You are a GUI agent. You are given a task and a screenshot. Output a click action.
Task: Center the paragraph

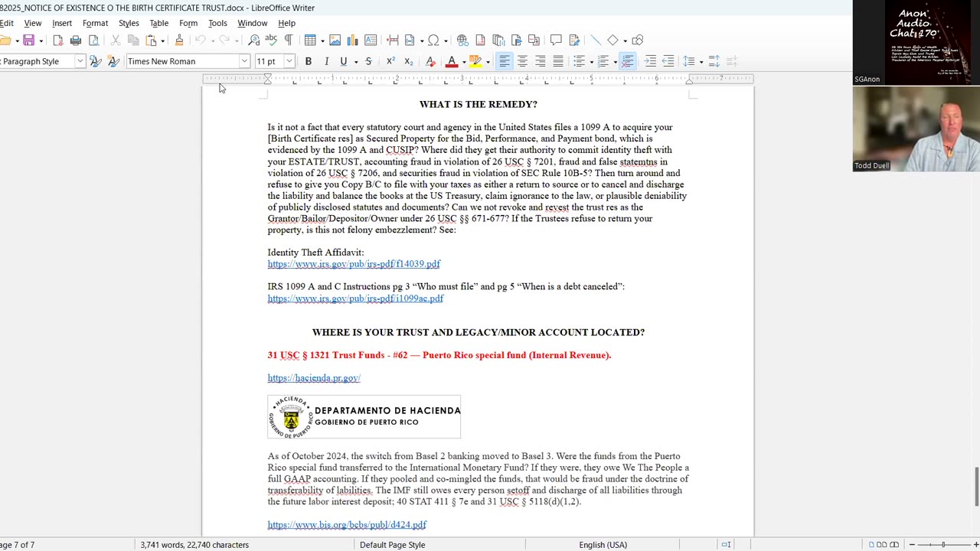522,61
